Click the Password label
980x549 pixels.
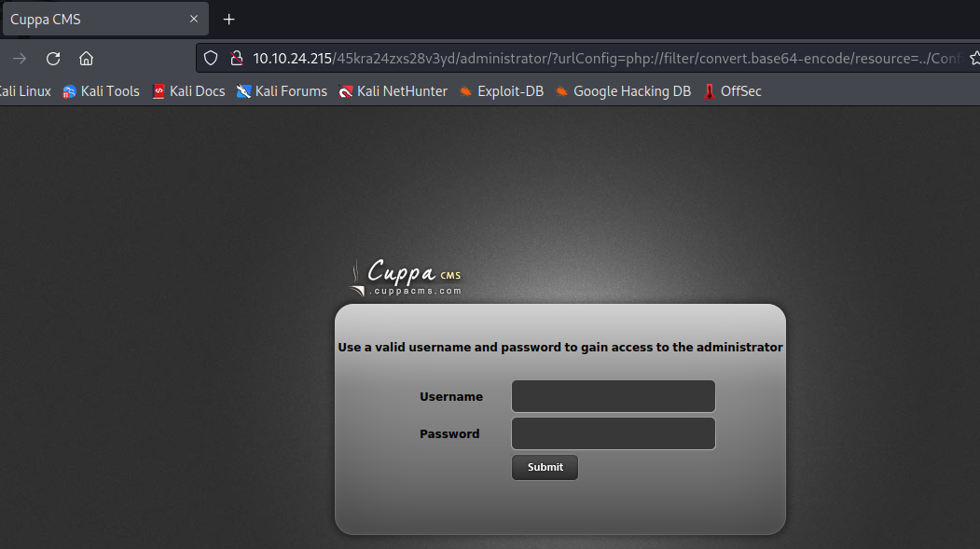[x=449, y=434]
